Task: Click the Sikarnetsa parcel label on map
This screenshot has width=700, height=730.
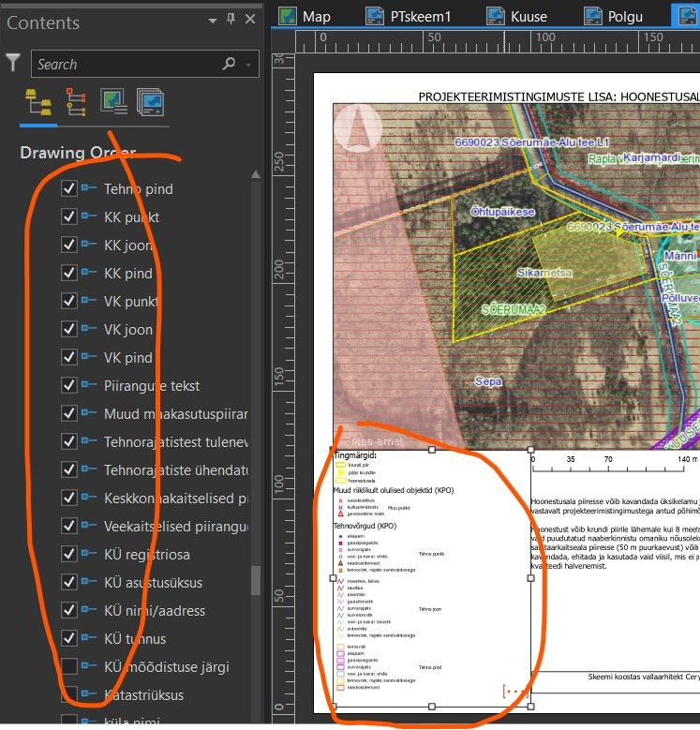Action: tap(544, 273)
